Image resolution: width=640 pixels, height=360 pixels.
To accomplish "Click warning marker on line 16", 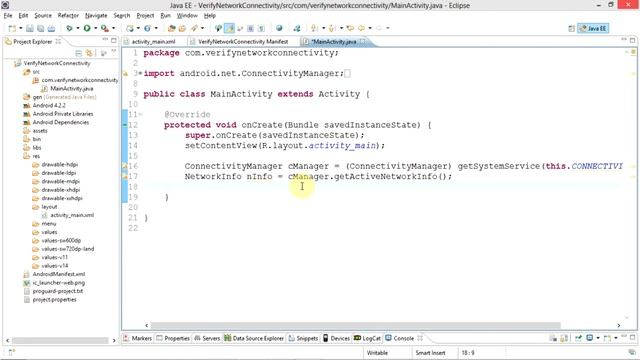I will coord(125,166).
